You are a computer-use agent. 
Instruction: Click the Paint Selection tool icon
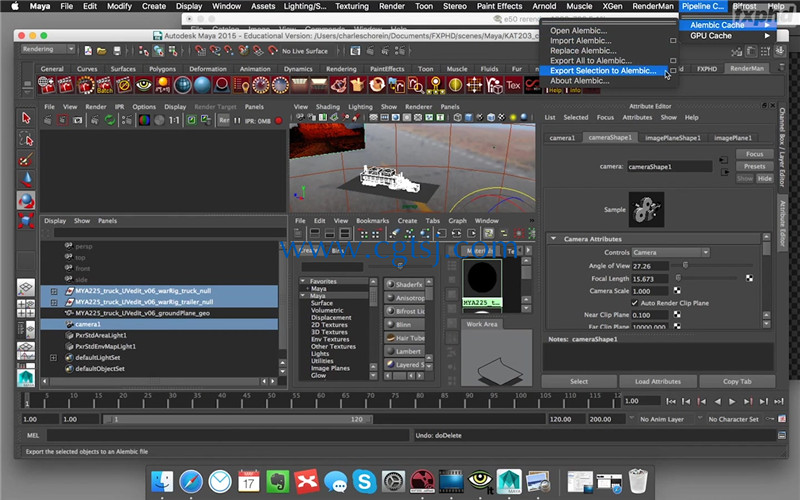click(x=26, y=160)
